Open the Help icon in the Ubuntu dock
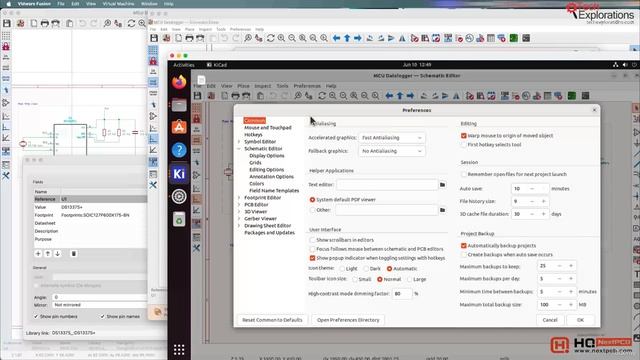This screenshot has height=360, width=640. (179, 150)
